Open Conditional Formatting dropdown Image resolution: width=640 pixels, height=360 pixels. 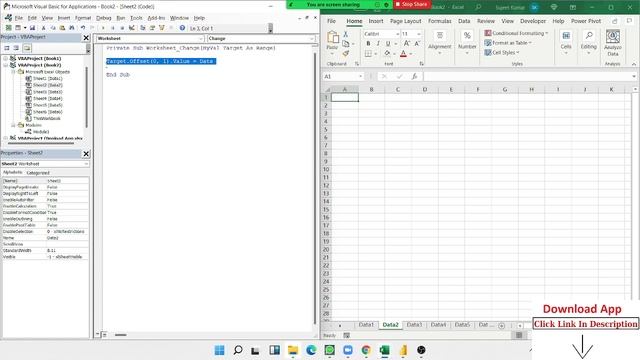pyautogui.click(x=516, y=33)
